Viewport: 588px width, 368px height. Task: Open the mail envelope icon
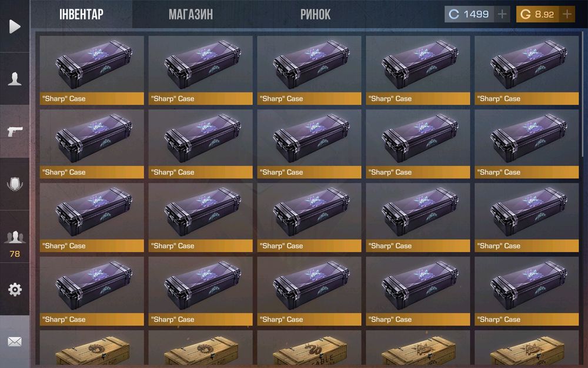tap(15, 342)
